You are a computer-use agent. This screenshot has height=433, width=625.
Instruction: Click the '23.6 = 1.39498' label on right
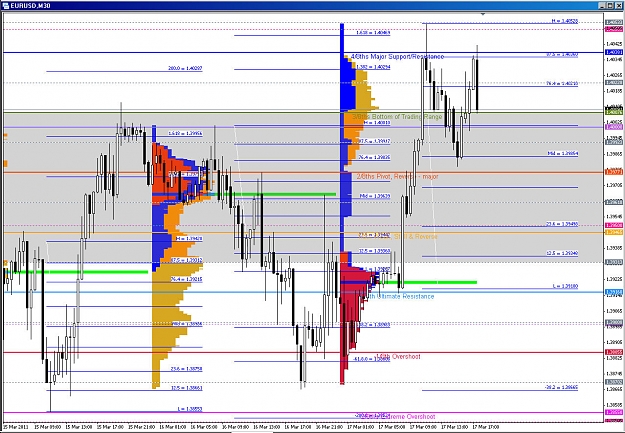point(562,224)
